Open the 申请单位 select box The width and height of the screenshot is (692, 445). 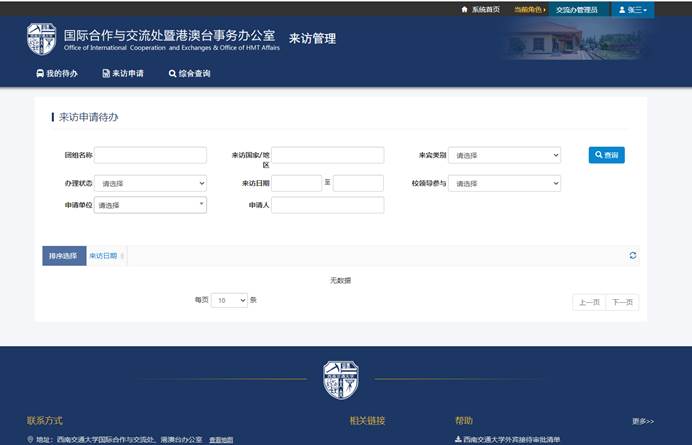[x=150, y=205]
